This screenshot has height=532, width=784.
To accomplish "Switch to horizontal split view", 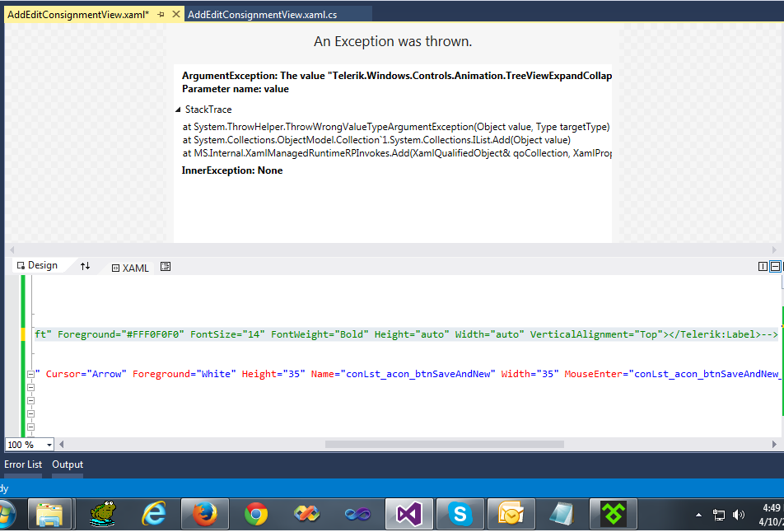I will click(x=775, y=267).
